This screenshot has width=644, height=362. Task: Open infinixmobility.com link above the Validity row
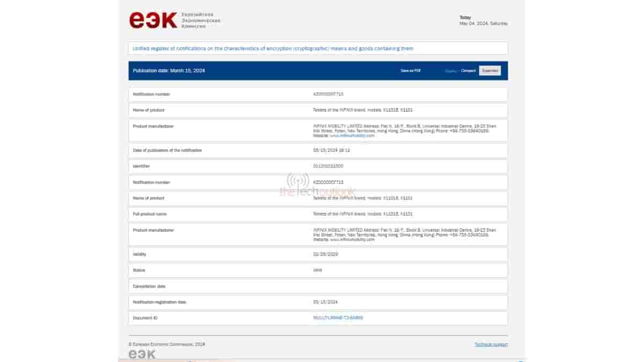tap(352, 240)
